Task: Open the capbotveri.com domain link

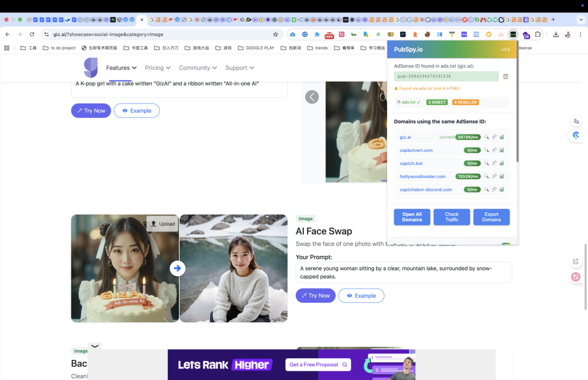Action: (x=416, y=150)
